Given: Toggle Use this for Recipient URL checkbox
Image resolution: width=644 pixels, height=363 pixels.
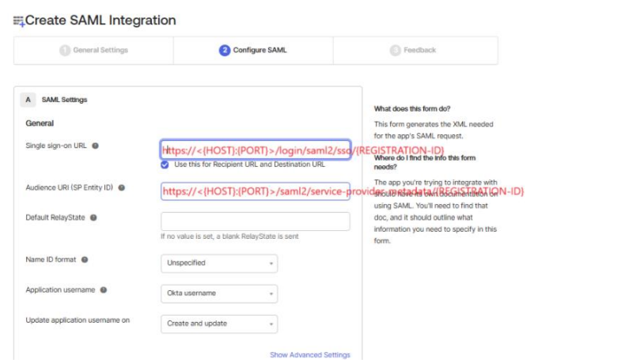Looking at the screenshot, I should [165, 164].
